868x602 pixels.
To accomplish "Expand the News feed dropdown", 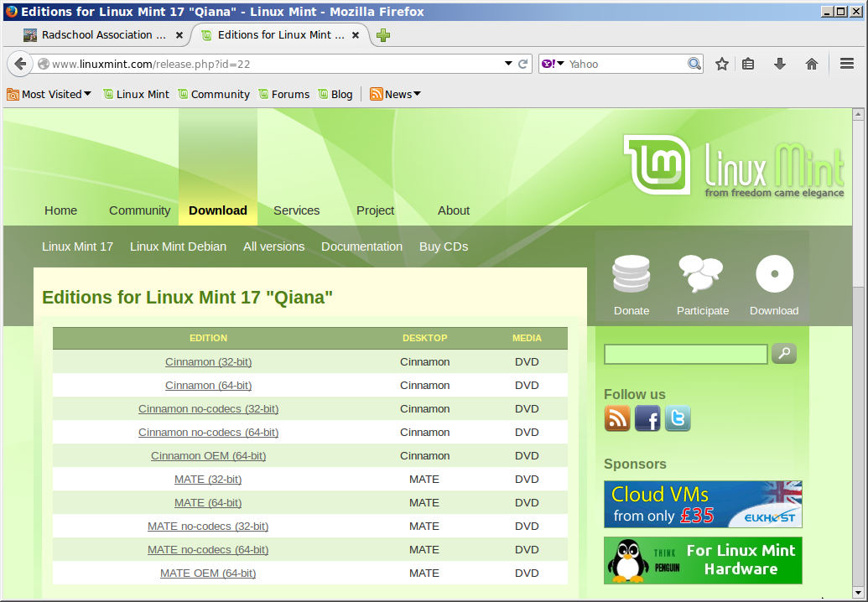I will coord(395,95).
